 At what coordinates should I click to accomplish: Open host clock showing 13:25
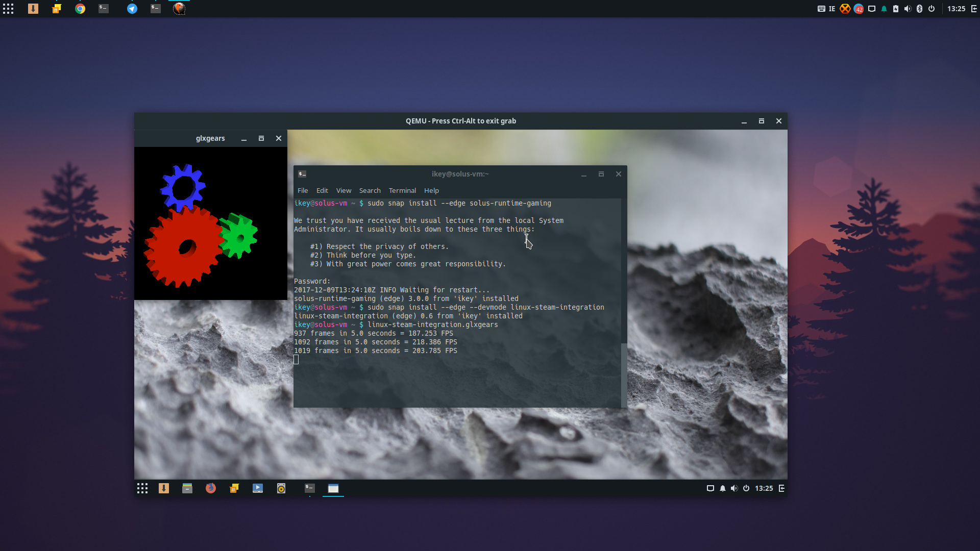(957, 9)
